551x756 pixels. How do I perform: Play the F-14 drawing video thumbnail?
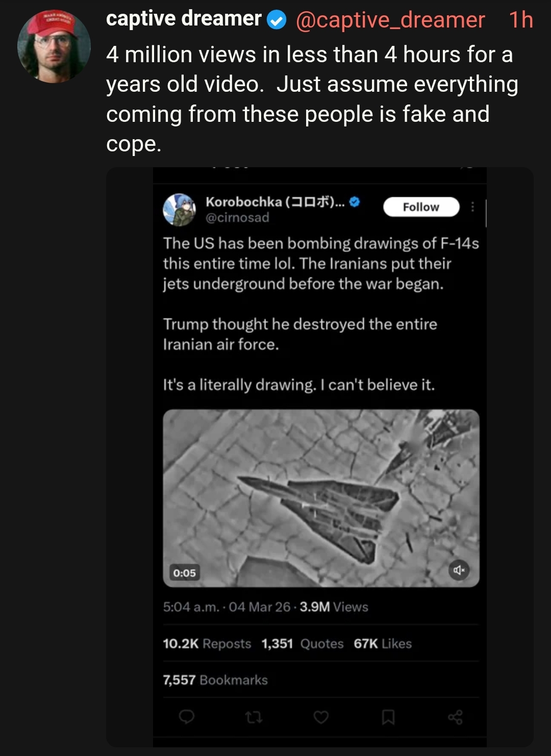click(321, 498)
